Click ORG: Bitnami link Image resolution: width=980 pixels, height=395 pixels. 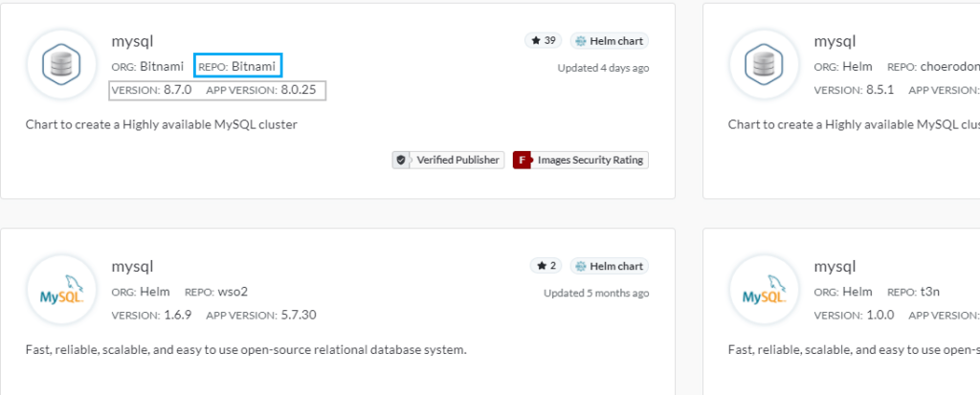point(147,66)
